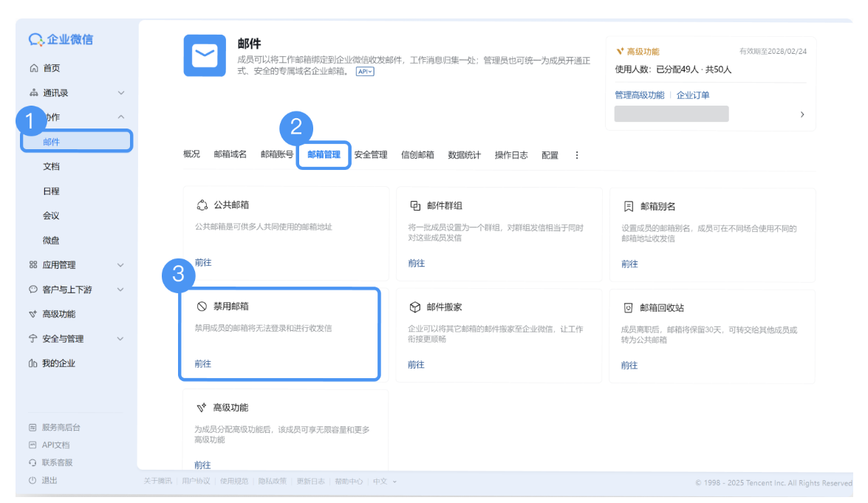Click the orange 高级功能 badge icon

click(620, 52)
